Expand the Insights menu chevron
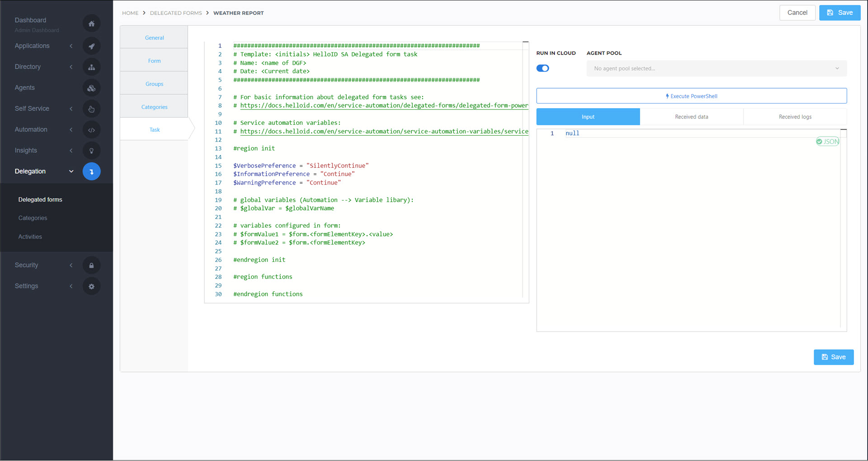The height and width of the screenshot is (461, 868). pyautogui.click(x=71, y=151)
